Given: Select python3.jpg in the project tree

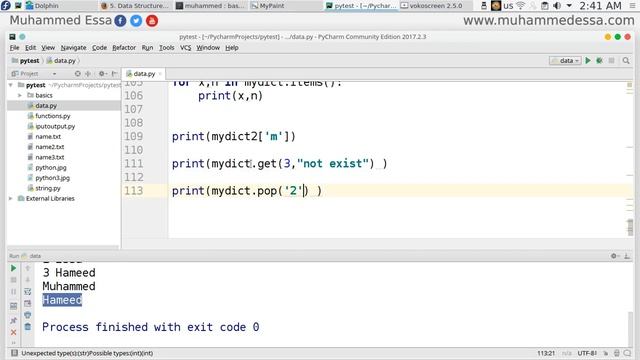Looking at the screenshot, I should tap(52, 178).
